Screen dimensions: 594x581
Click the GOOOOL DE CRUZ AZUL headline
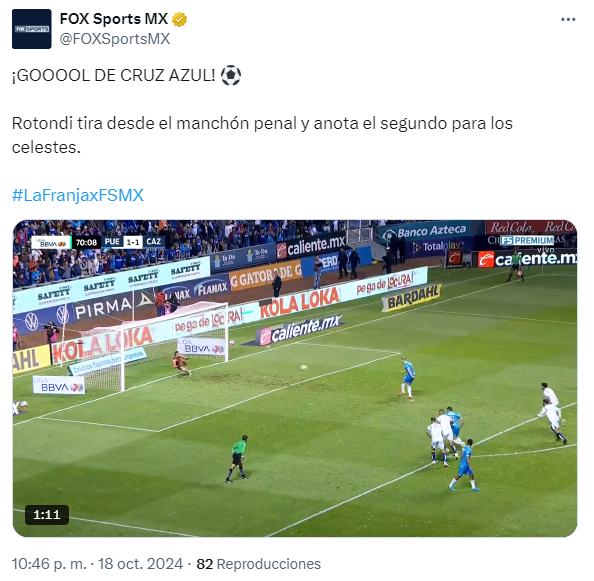tap(114, 75)
